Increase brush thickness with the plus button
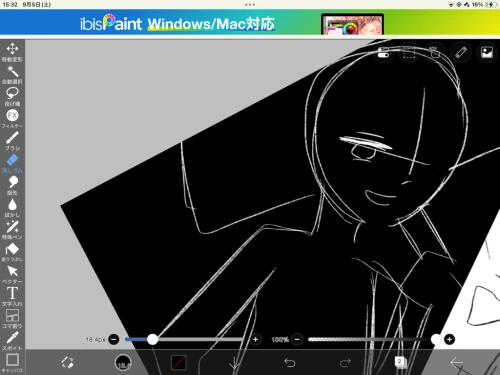This screenshot has height=375, width=500. [256, 339]
